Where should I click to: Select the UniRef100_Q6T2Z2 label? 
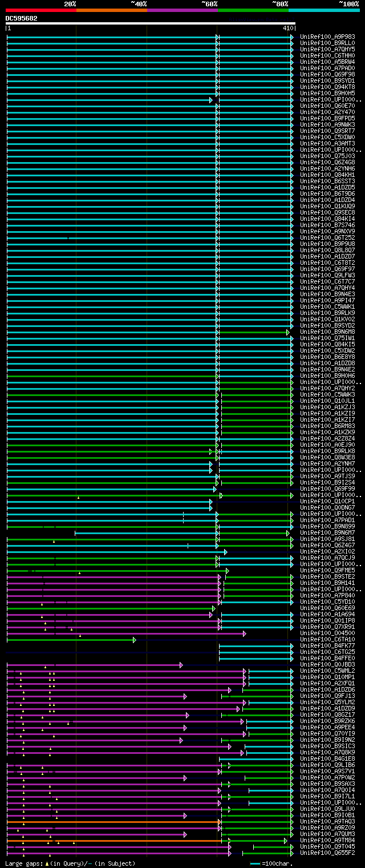click(328, 237)
